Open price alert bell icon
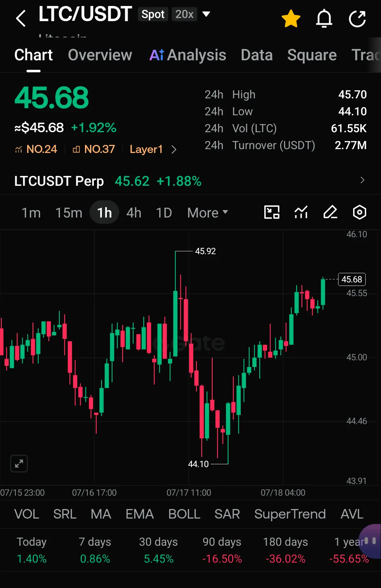 click(324, 19)
